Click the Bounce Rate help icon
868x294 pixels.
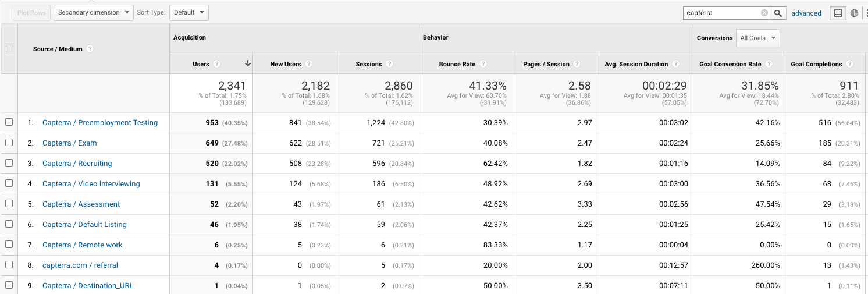483,64
